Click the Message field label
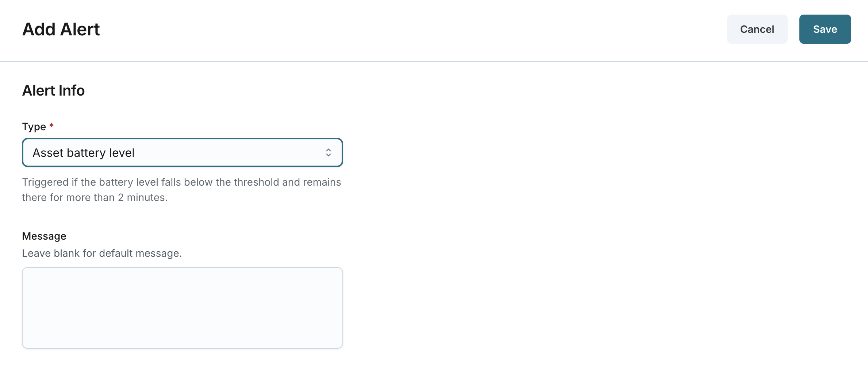 [44, 236]
